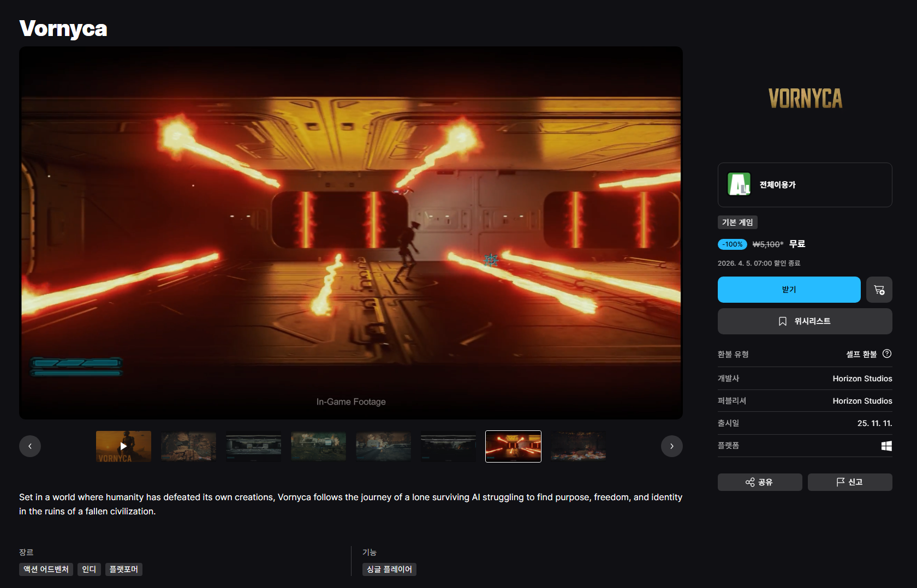Open the developer Horizon Studios link
Image resolution: width=917 pixels, height=588 pixels.
click(862, 379)
